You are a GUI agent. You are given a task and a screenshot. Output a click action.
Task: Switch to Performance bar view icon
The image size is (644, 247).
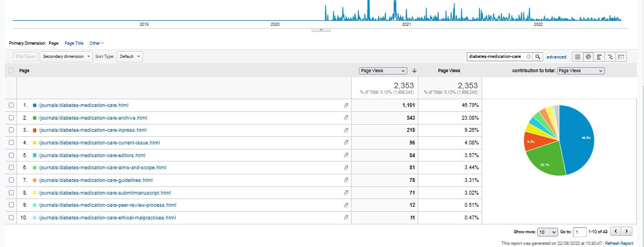(x=599, y=57)
